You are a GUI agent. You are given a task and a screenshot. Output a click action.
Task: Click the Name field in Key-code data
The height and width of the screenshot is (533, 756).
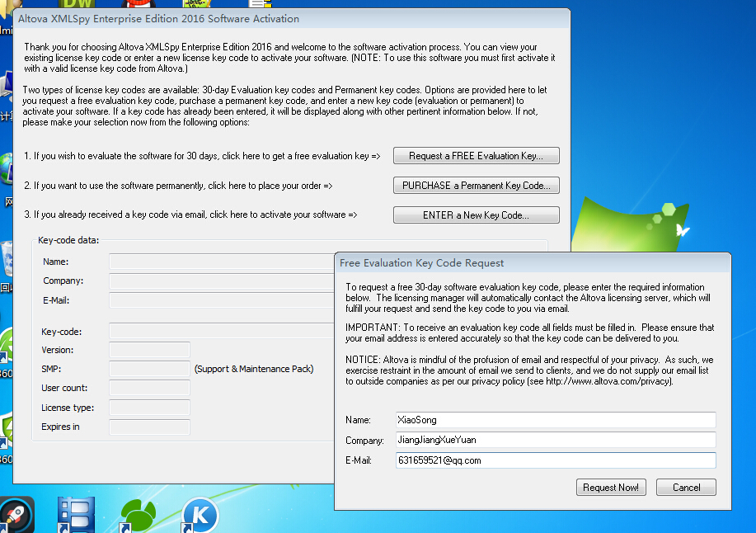click(x=222, y=262)
